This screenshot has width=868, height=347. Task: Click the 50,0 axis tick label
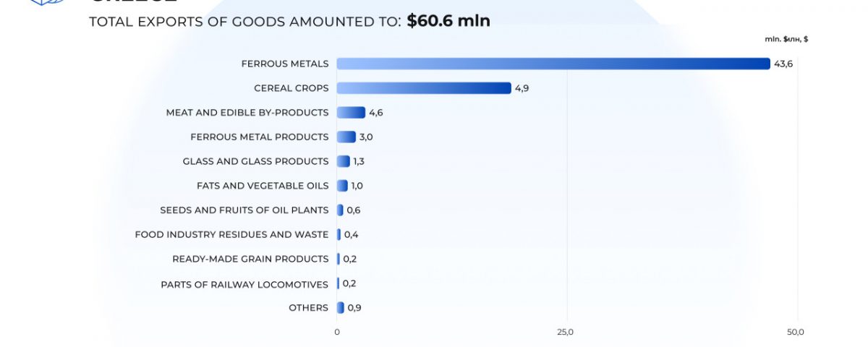click(796, 332)
